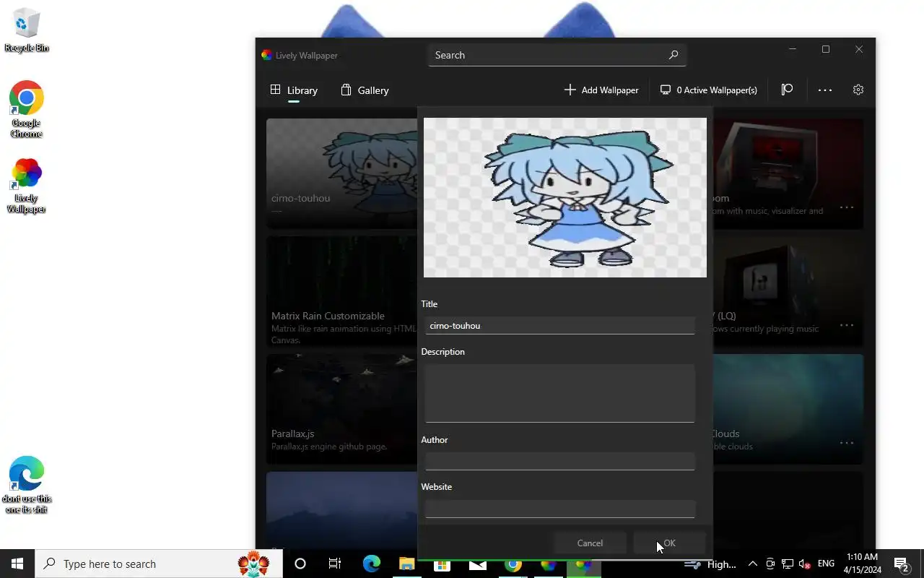This screenshot has height=578, width=924.
Task: Open more options for the Clouds wallpaper card
Action: [x=847, y=444]
